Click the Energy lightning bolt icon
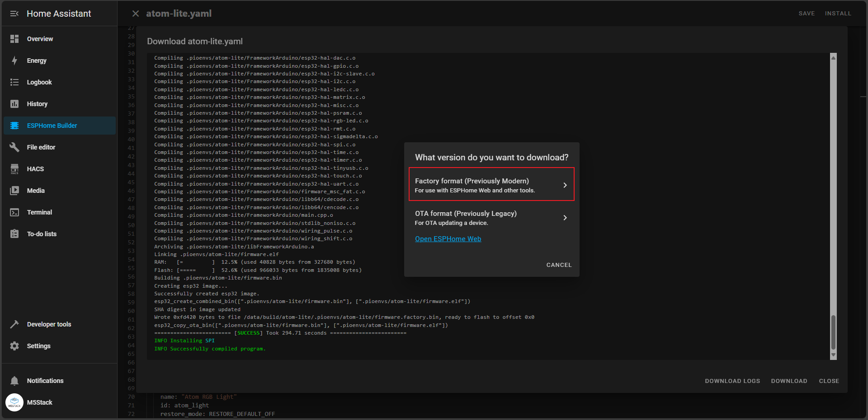 (14, 61)
